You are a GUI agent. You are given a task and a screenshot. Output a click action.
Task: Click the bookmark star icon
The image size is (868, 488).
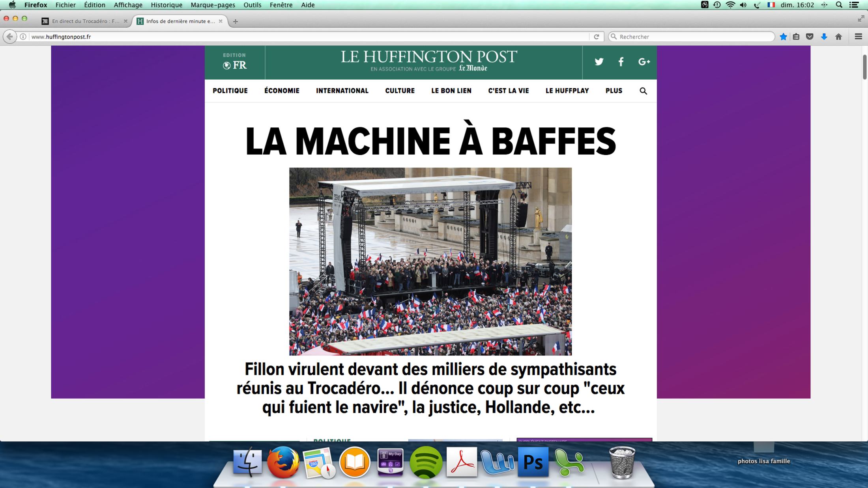783,37
